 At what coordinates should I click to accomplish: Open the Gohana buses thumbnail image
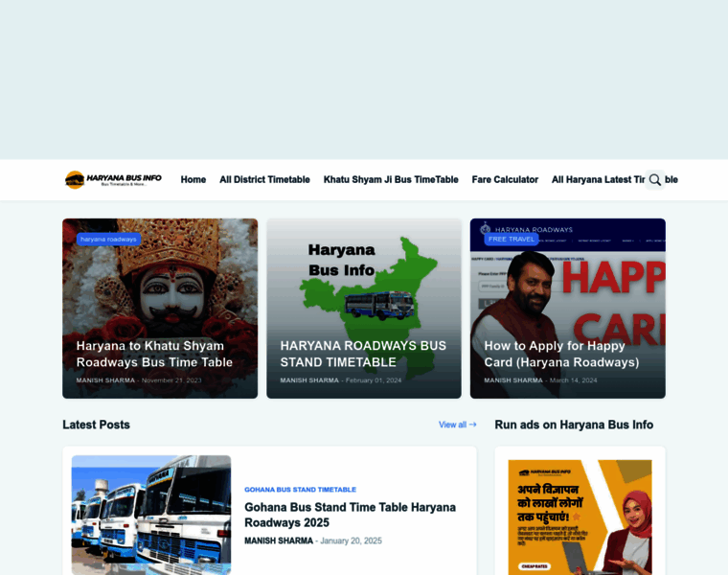[151, 515]
